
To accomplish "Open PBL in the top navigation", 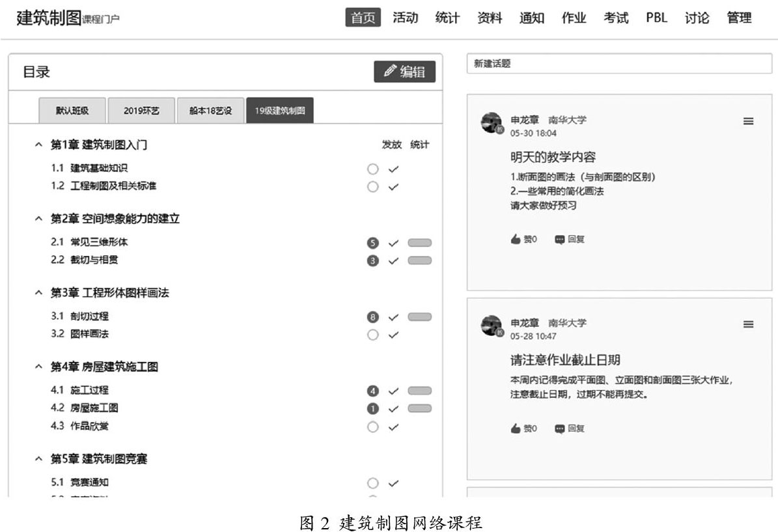I will [656, 18].
